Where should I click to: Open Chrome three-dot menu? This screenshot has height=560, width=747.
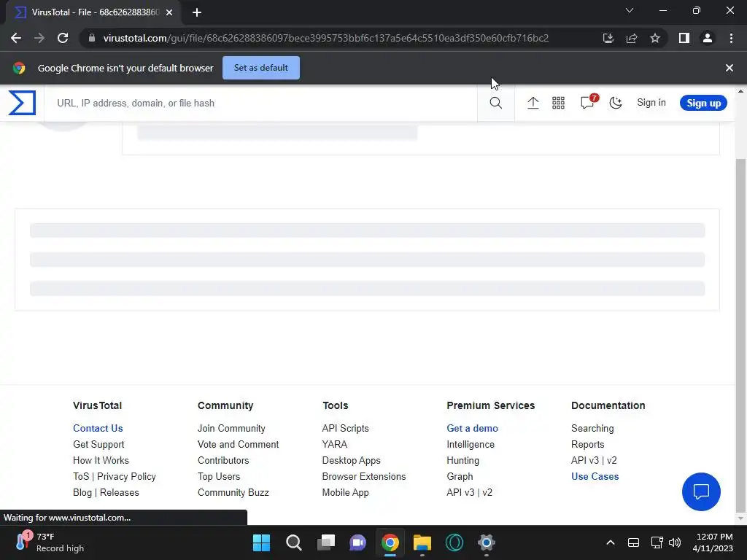click(731, 38)
